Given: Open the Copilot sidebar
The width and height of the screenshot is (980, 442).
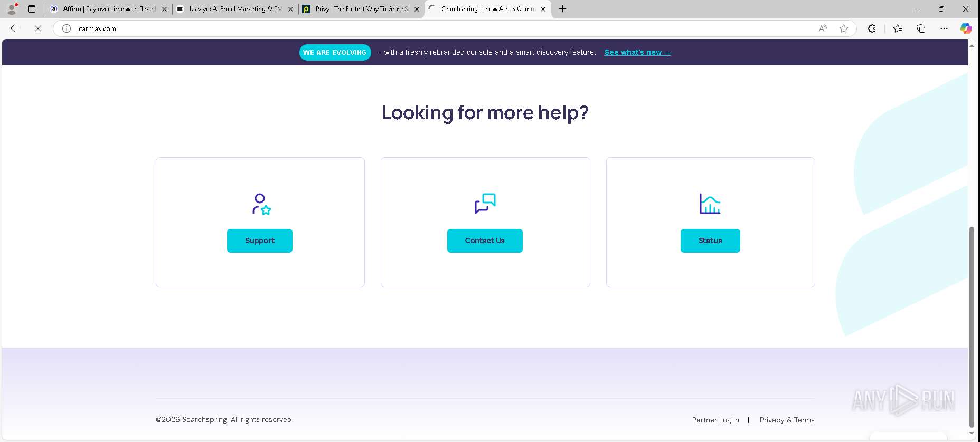Looking at the screenshot, I should point(966,28).
